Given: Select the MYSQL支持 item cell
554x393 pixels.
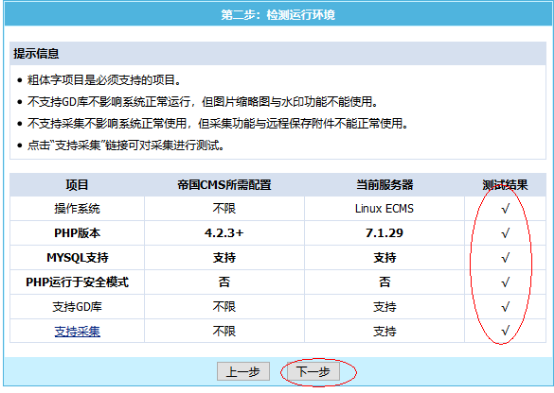Looking at the screenshot, I should coord(77,258).
